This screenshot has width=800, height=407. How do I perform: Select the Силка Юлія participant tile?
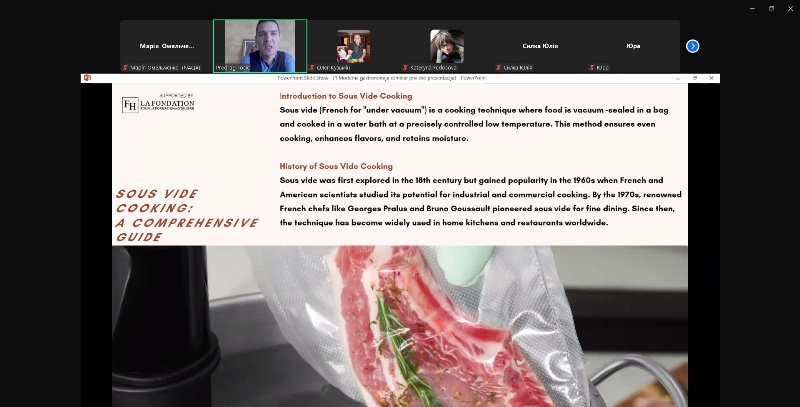(540, 46)
